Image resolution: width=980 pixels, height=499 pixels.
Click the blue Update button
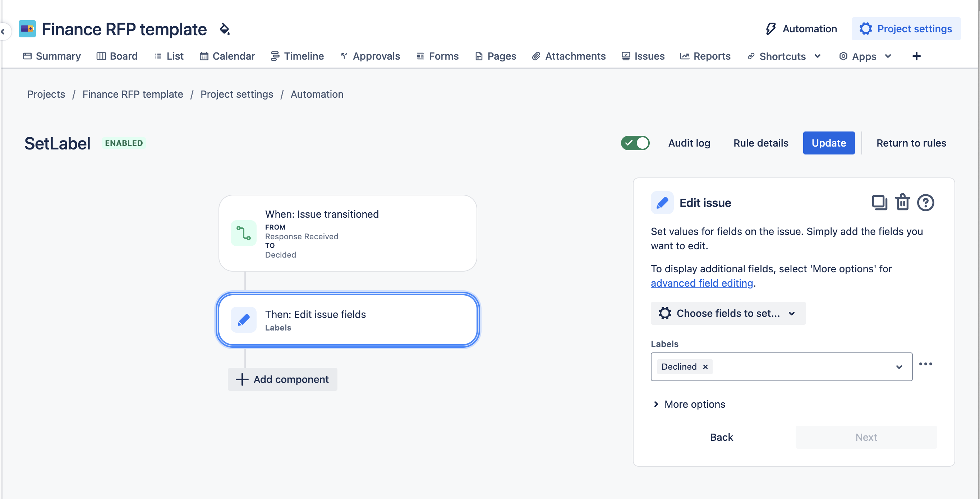tap(828, 143)
